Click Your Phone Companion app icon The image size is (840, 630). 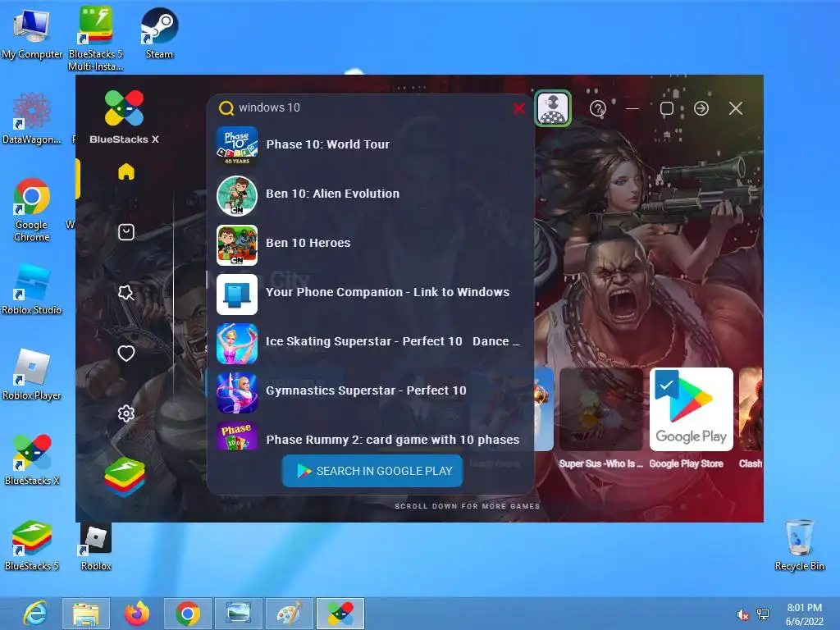pos(237,294)
